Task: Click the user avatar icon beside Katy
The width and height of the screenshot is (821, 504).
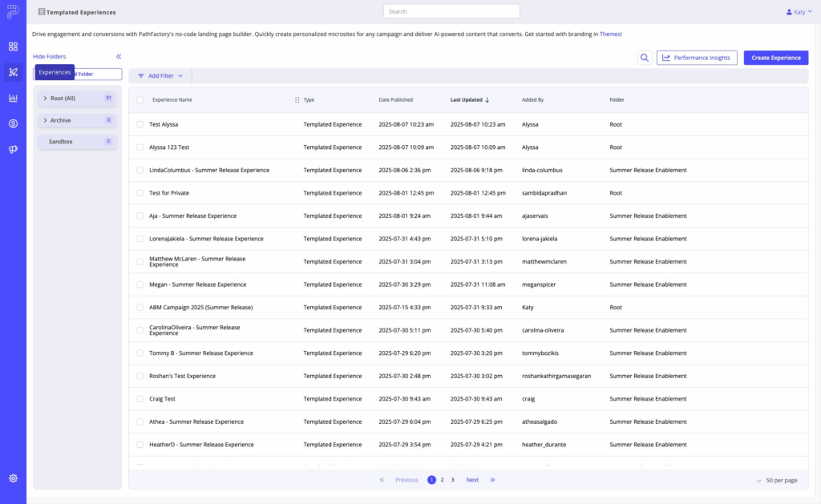Action: tap(789, 11)
